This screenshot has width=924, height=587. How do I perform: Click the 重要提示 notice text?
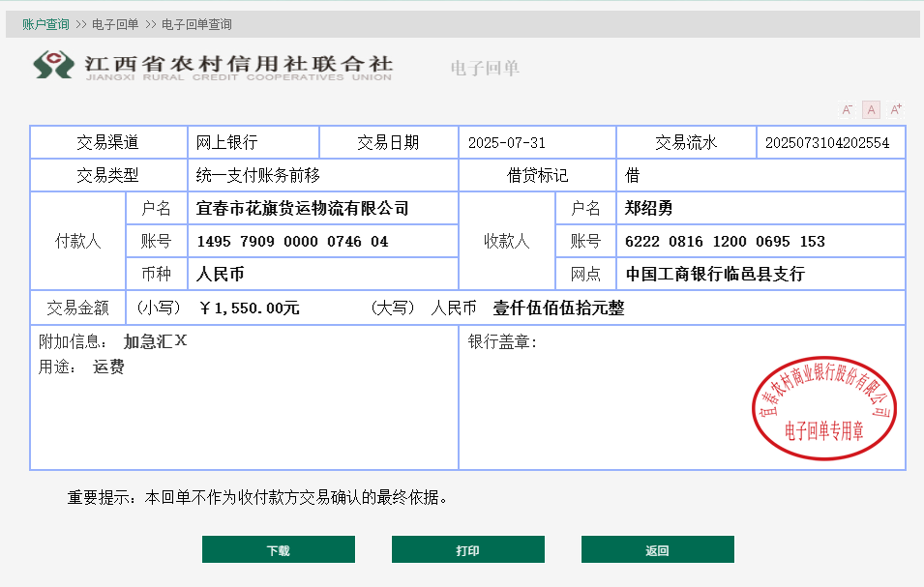click(x=257, y=497)
